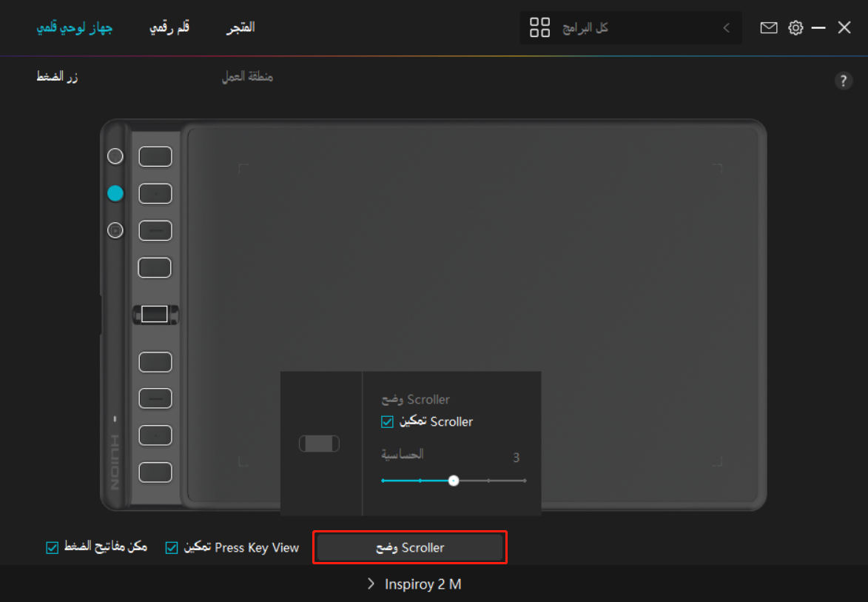868x602 pixels.
Task: Open the المتجر store tab
Action: pos(240,27)
